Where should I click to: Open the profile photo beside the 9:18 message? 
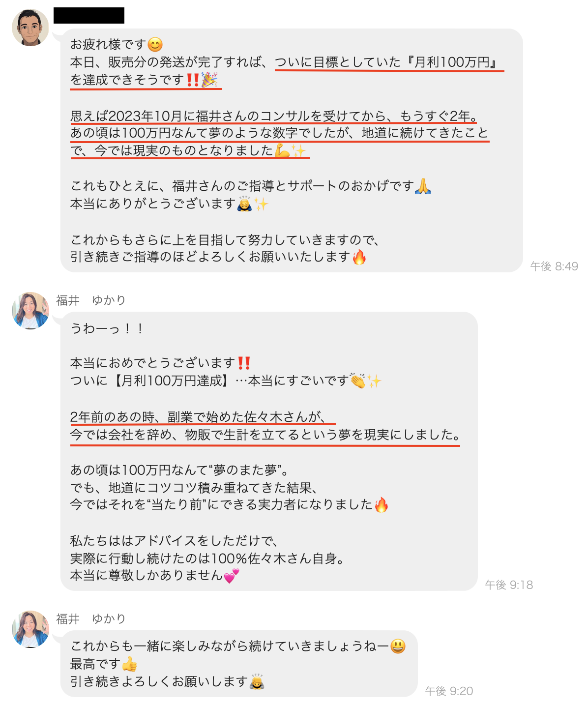30,311
